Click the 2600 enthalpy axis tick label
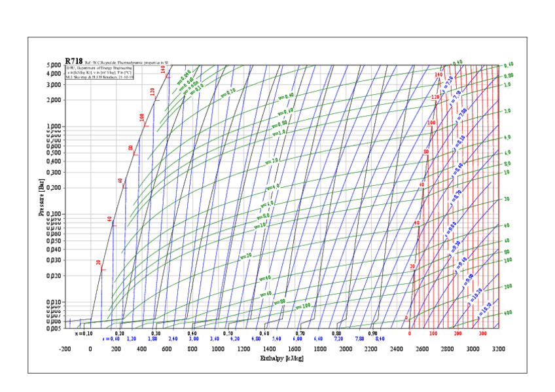Screen dimensions: 555x392 422,349
